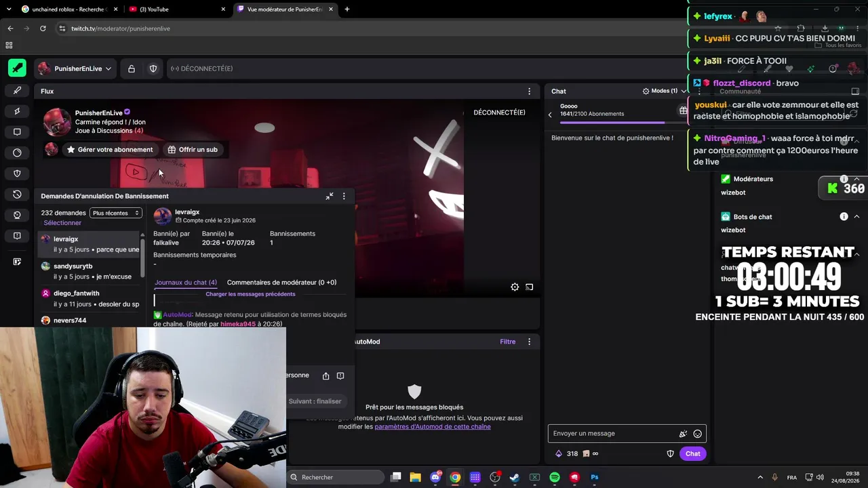The width and height of the screenshot is (868, 488).
Task: Open the shield icon in the left sidebar
Action: pos(17,174)
